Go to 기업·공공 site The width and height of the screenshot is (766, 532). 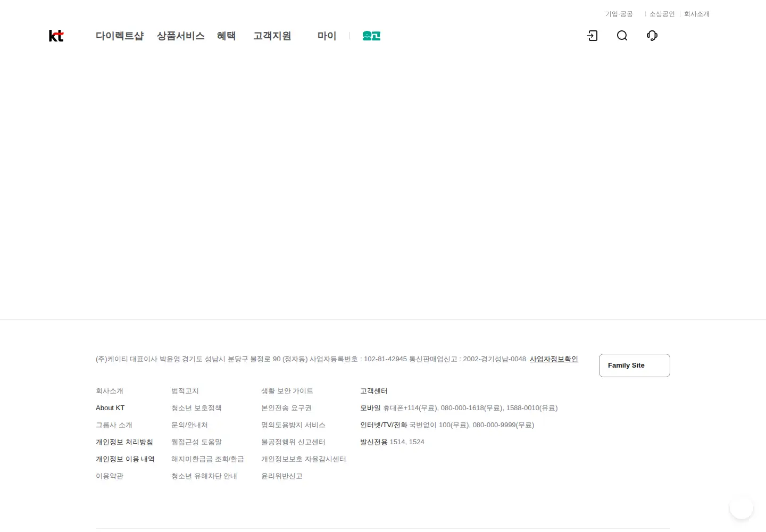tap(619, 14)
